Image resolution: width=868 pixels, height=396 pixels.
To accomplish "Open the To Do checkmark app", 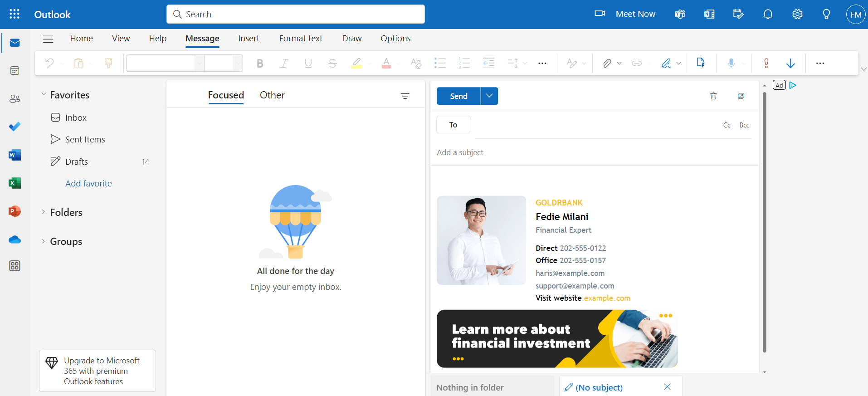I will tap(15, 127).
